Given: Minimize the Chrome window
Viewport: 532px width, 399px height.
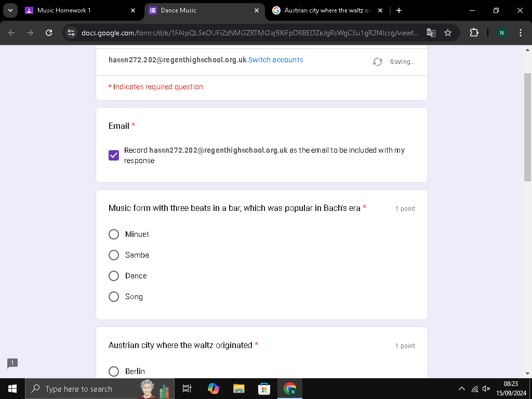Looking at the screenshot, I should (x=472, y=10).
